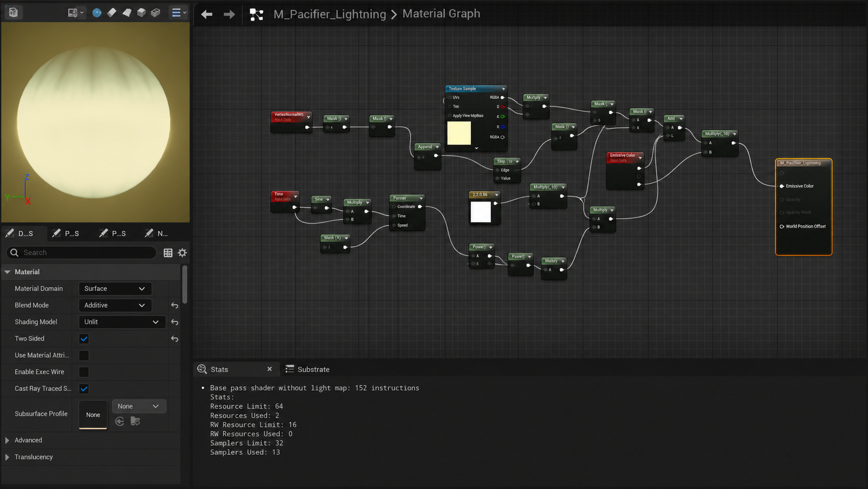The height and width of the screenshot is (489, 868).
Task: Reset Blend Mode to default
Action: [174, 305]
